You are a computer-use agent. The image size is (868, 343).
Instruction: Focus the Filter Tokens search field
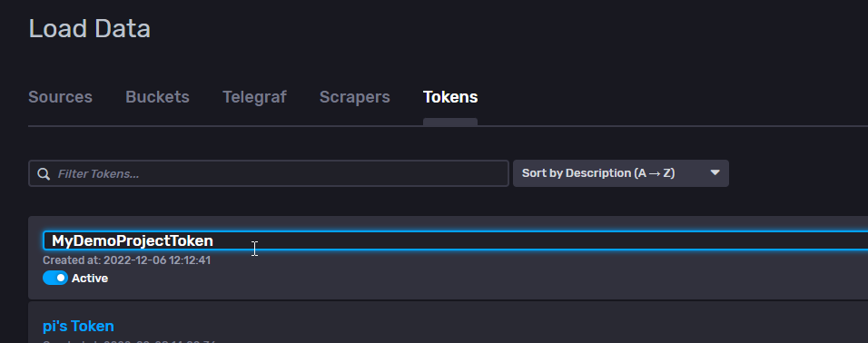coord(269,173)
